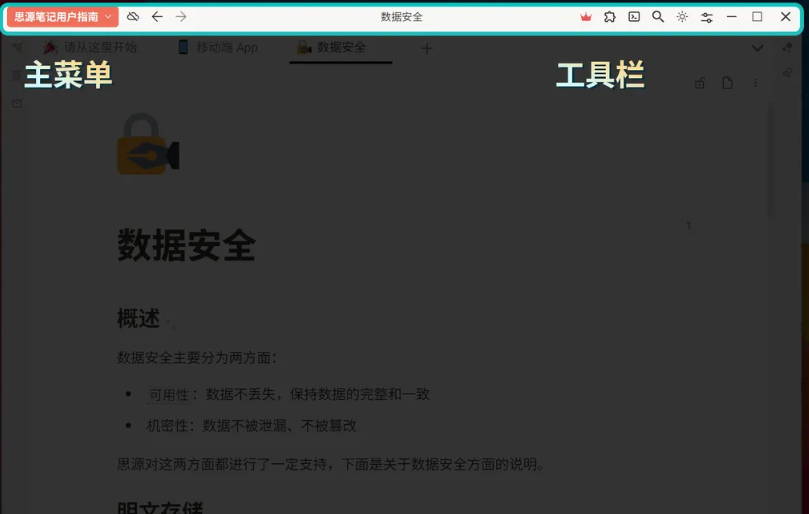Open the command palette terminal icon
The width and height of the screenshot is (809, 514).
coord(634,17)
